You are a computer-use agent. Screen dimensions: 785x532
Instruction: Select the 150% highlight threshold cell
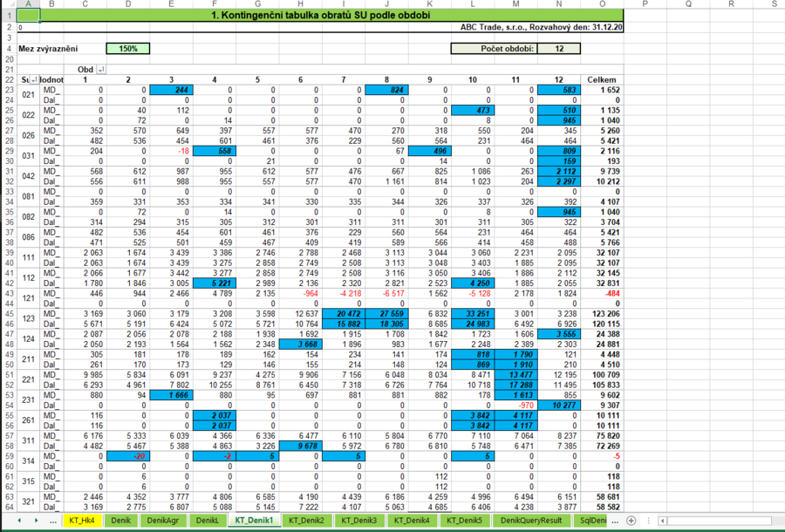pyautogui.click(x=128, y=48)
